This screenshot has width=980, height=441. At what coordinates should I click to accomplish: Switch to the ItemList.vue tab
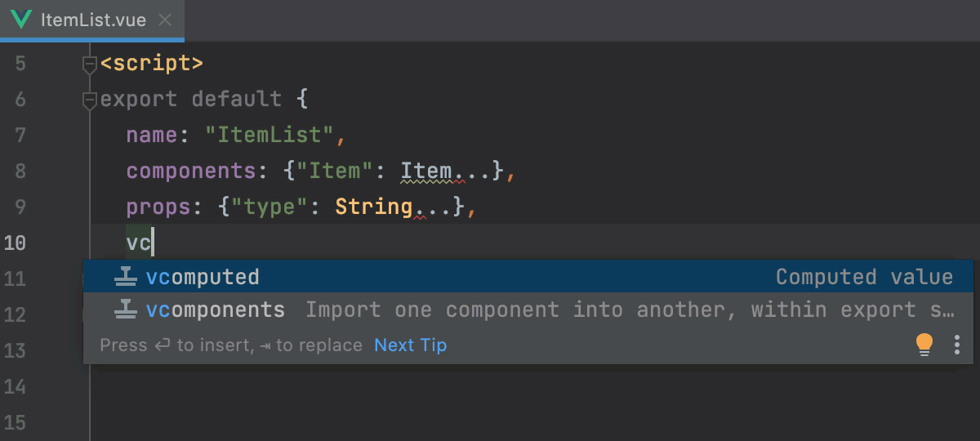[x=93, y=20]
